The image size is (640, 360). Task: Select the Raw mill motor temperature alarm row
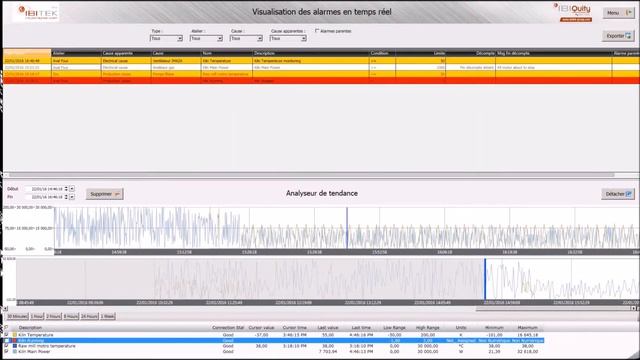pos(321,74)
